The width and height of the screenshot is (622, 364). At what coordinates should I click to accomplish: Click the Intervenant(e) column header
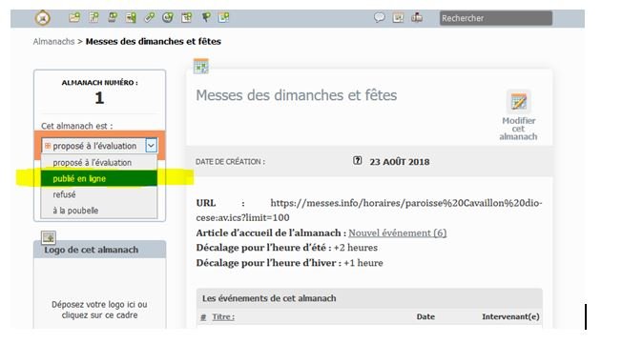coord(510,317)
